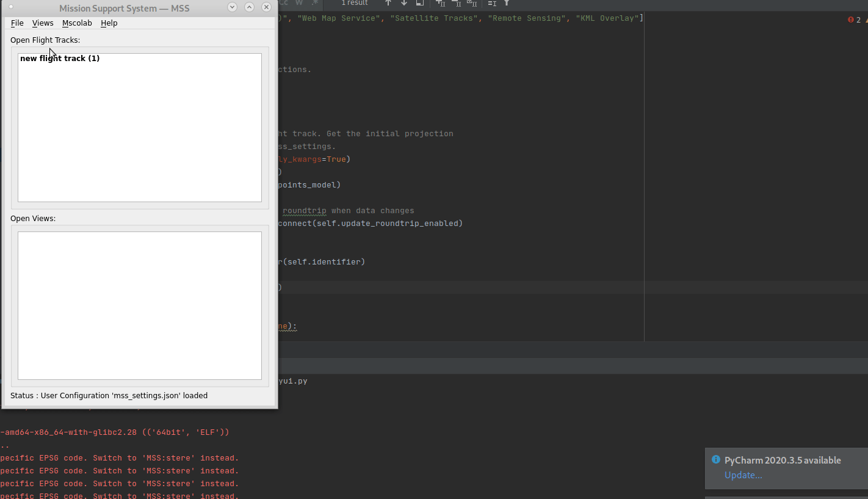Add next occurrence to selection
Image resolution: width=868 pixels, height=499 pixels.
tap(440, 4)
